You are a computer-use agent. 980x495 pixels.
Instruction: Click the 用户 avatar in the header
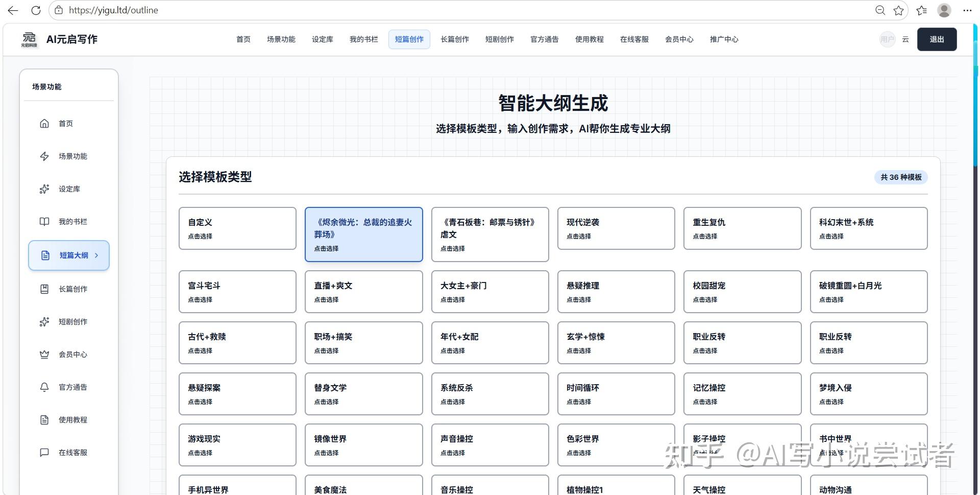[888, 39]
